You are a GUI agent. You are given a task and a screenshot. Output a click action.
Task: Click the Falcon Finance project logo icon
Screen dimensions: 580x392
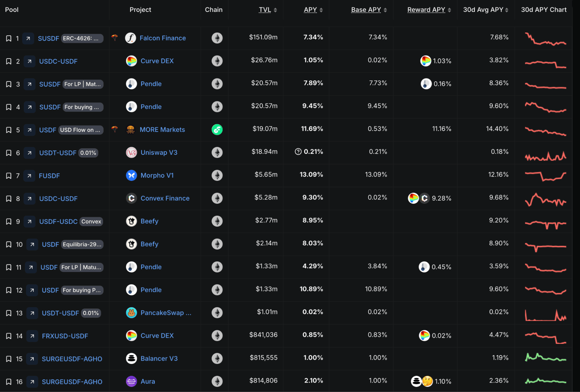click(x=131, y=38)
